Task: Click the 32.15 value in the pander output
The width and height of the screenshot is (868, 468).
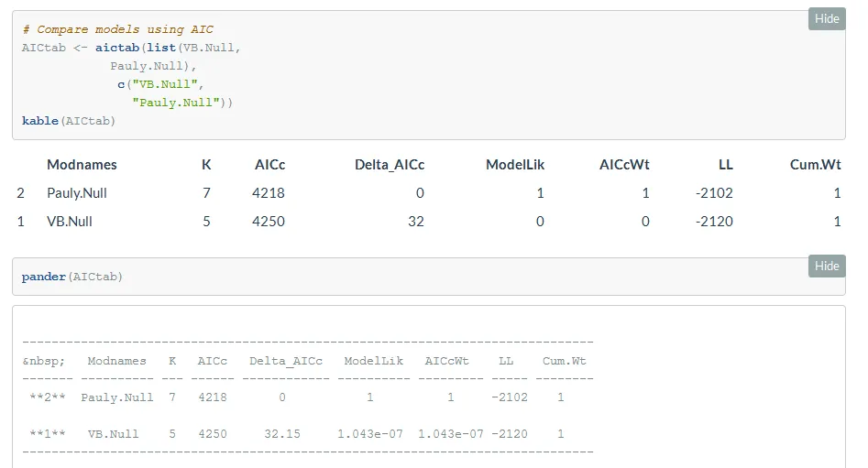Action: coord(282,433)
